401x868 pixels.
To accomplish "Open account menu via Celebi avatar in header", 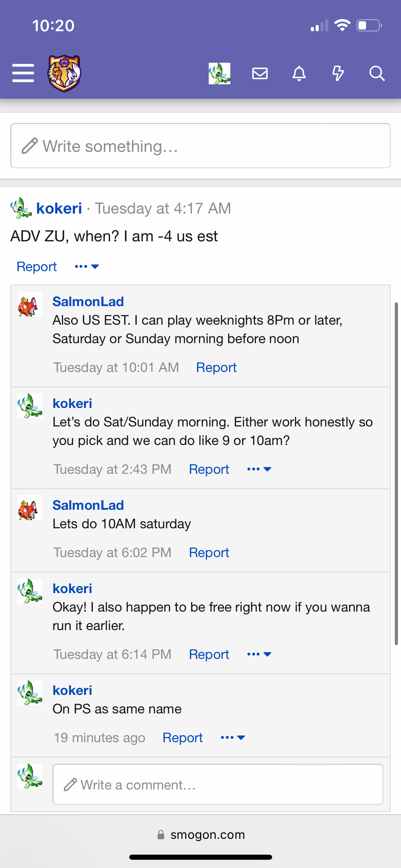I will point(219,73).
